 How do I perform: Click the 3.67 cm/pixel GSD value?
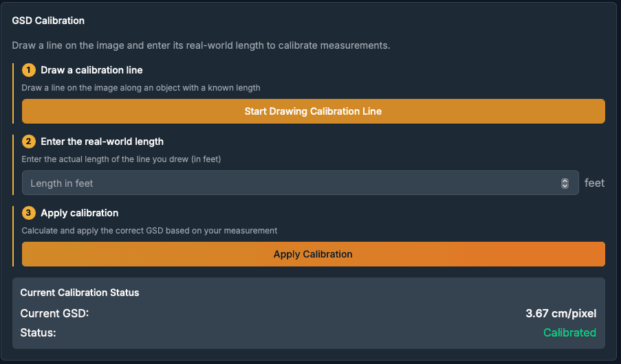click(x=560, y=313)
